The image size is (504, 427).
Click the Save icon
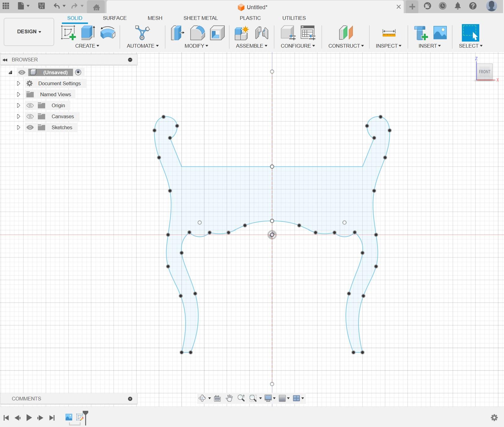tap(42, 6)
